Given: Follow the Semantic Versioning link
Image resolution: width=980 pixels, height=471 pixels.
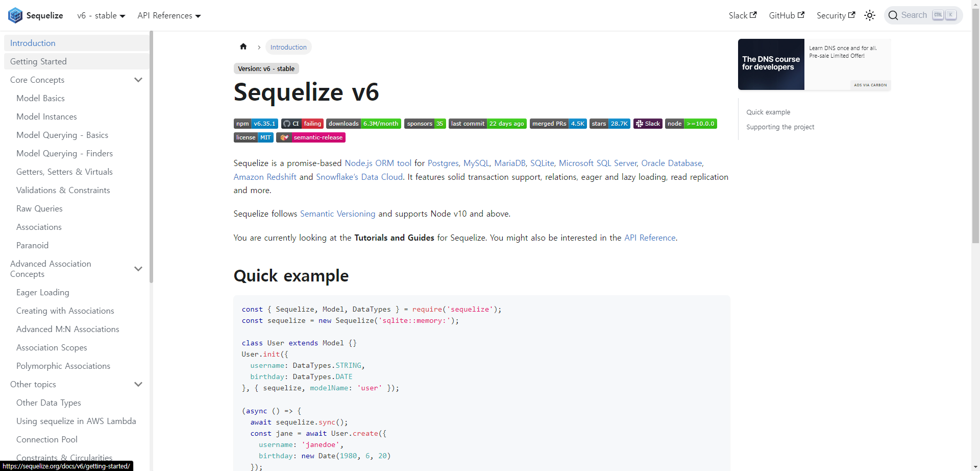Looking at the screenshot, I should 337,214.
